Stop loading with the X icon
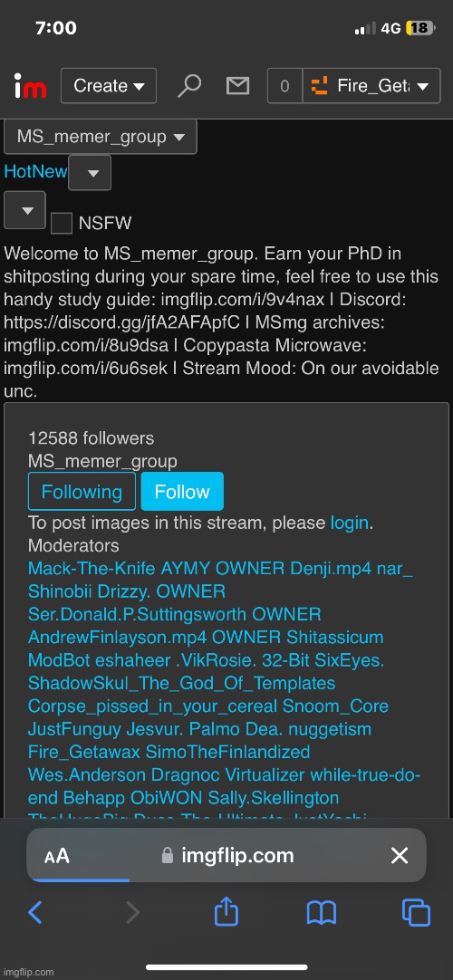Screen dimensions: 453x980 pyautogui.click(x=400, y=855)
